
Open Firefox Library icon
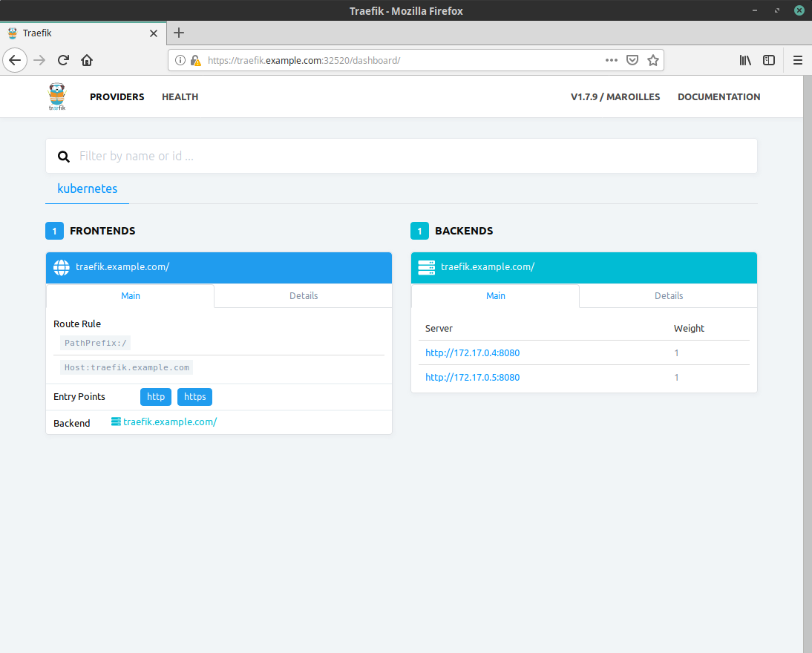pyautogui.click(x=745, y=60)
